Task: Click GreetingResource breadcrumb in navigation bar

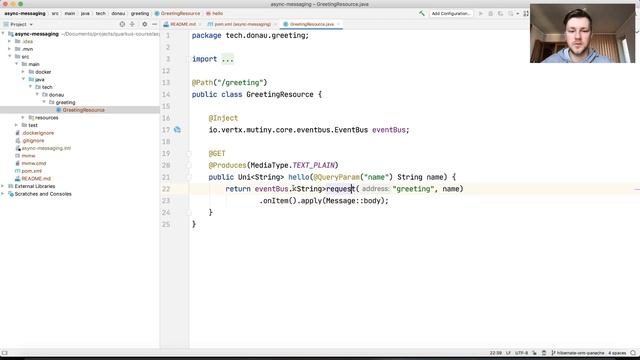Action: pyautogui.click(x=178, y=13)
